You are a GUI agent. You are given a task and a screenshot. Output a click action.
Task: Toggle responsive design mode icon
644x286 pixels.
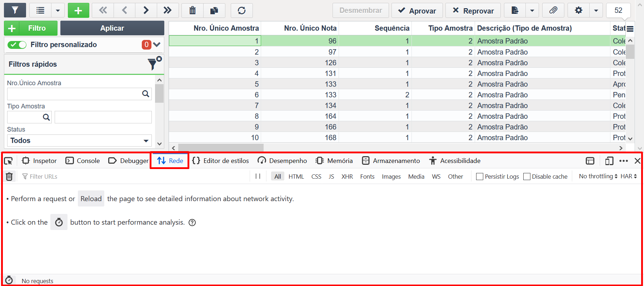point(609,161)
